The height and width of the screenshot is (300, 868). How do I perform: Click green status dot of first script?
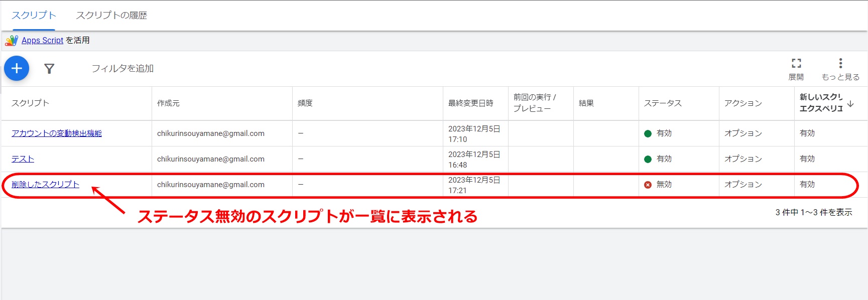[x=648, y=133]
